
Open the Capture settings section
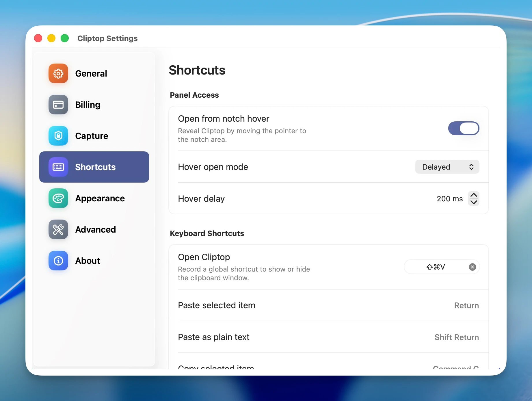click(x=94, y=136)
